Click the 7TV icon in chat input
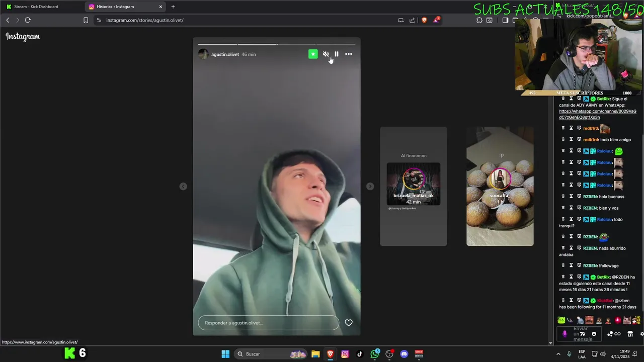 (583, 334)
